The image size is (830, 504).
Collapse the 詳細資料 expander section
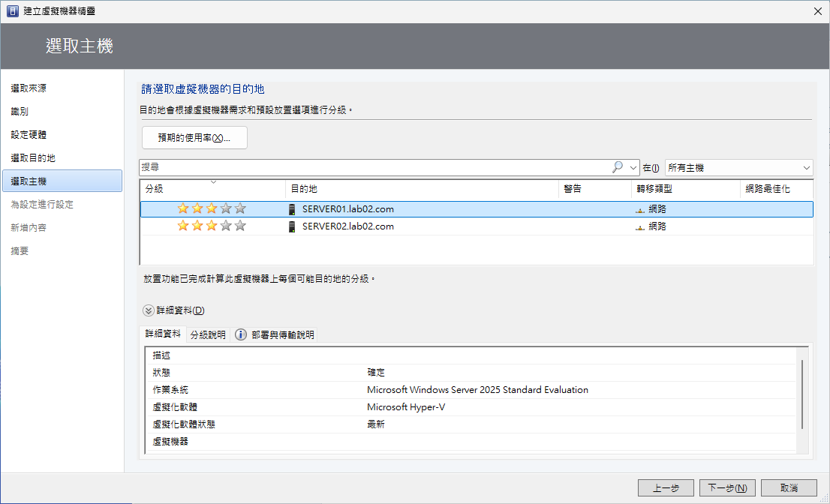tap(149, 310)
